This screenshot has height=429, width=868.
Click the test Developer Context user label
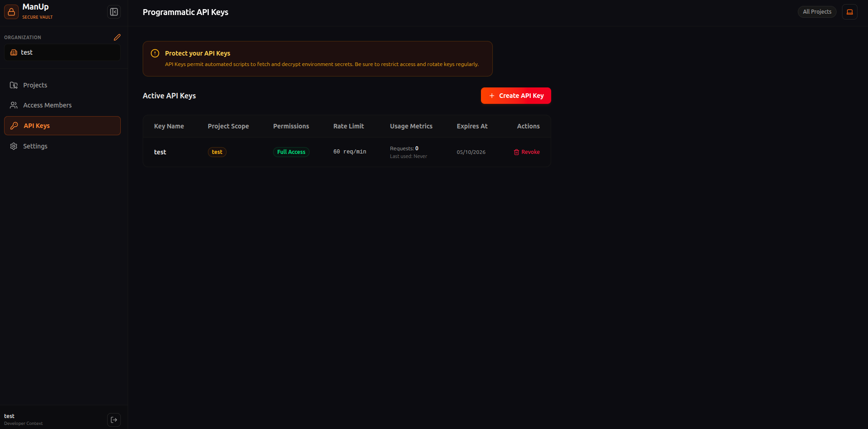(23, 419)
